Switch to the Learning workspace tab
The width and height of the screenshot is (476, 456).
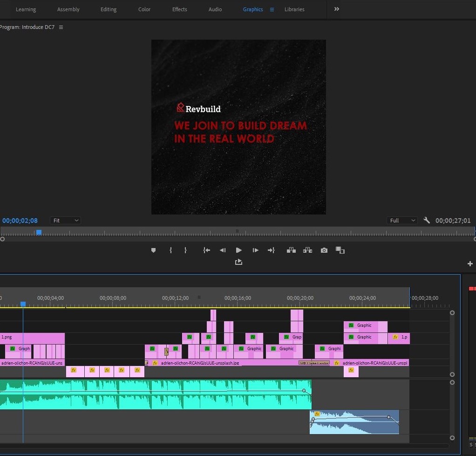(x=26, y=9)
